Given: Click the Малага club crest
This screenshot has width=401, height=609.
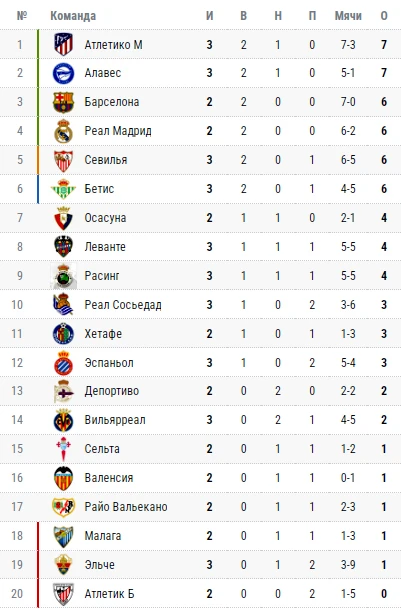Looking at the screenshot, I should click(x=63, y=536).
